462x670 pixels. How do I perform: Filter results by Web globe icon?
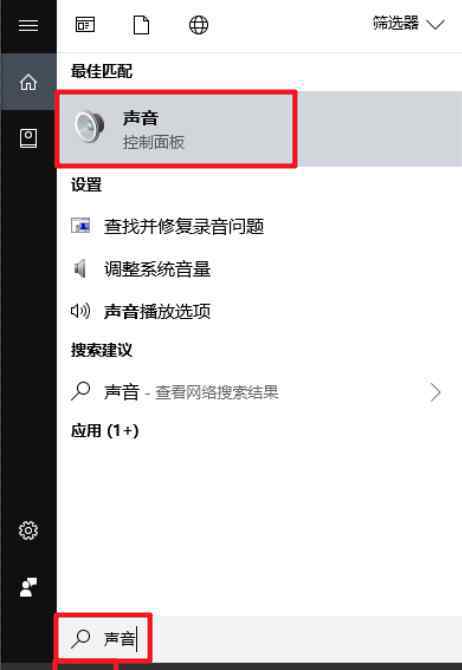(x=198, y=25)
